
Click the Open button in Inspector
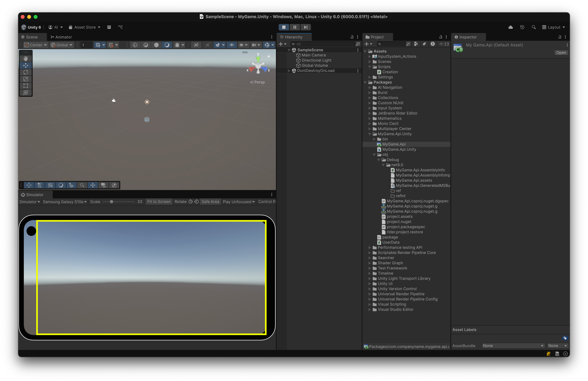pos(561,53)
